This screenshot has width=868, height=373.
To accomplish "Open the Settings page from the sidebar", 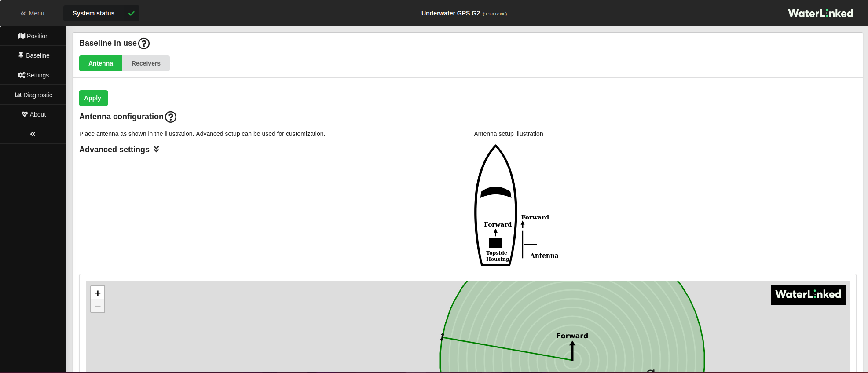I will click(33, 75).
